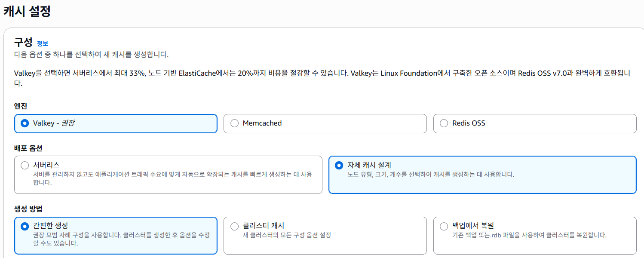Click the 엔진 field label
This screenshot has width=644, height=258.
point(21,106)
